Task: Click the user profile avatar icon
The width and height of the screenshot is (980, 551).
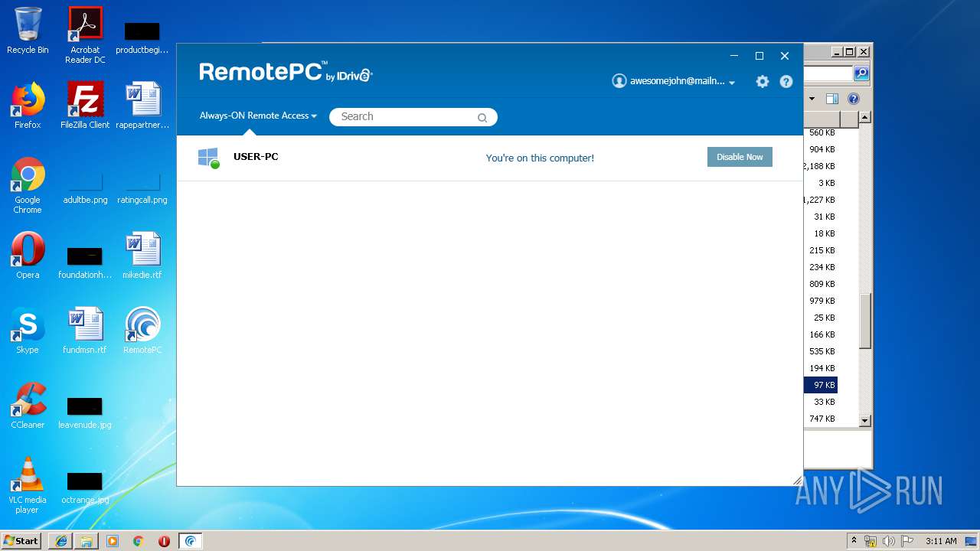Action: (619, 81)
